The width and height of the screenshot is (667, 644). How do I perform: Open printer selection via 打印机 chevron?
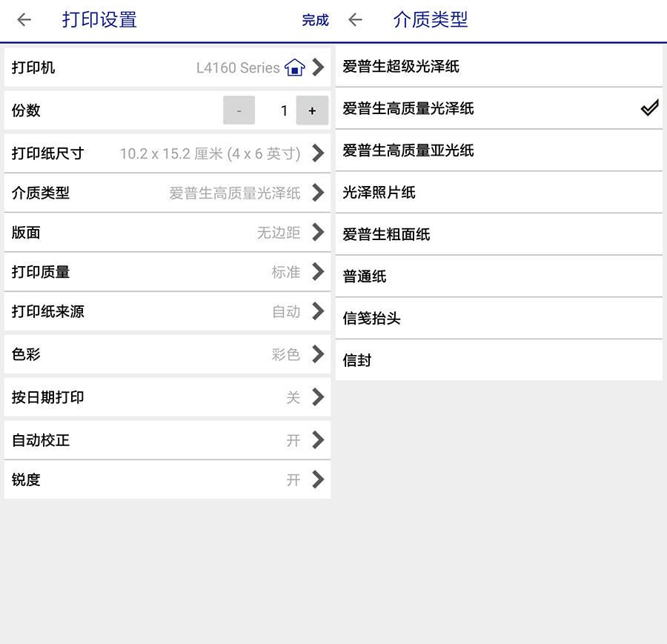click(319, 67)
